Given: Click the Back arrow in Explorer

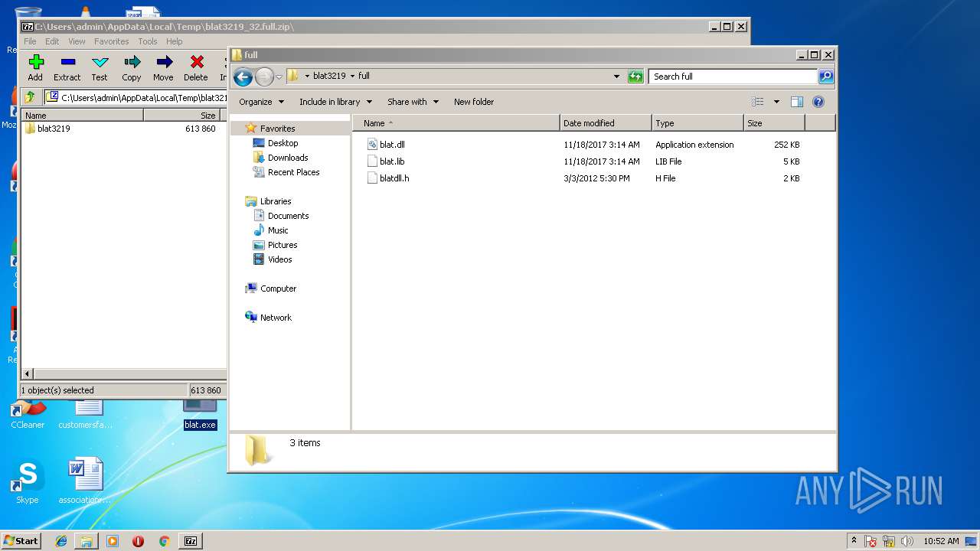Looking at the screenshot, I should pos(243,77).
